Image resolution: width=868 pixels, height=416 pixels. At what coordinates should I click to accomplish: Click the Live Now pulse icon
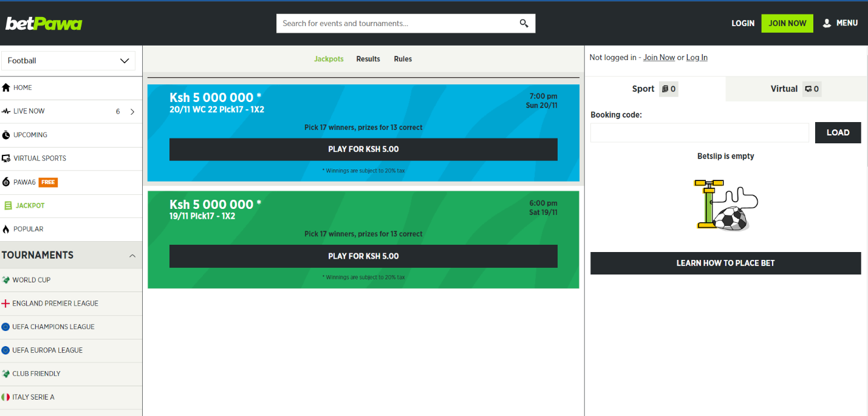pyautogui.click(x=6, y=111)
